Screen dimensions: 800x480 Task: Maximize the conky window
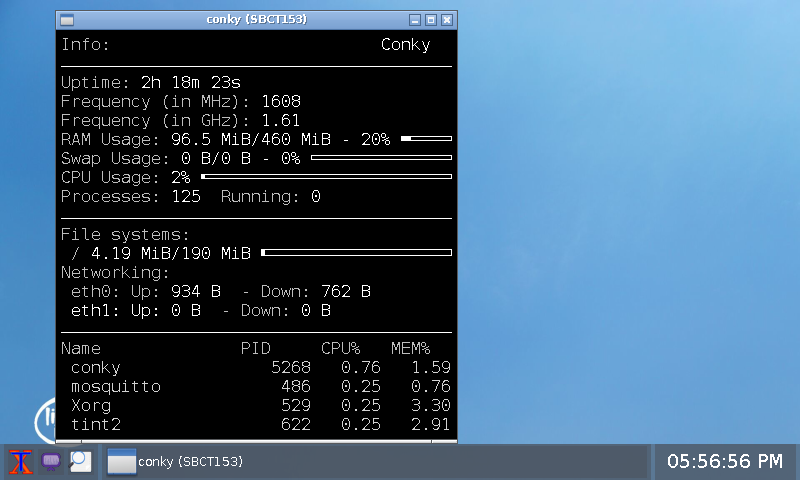pyautogui.click(x=431, y=20)
